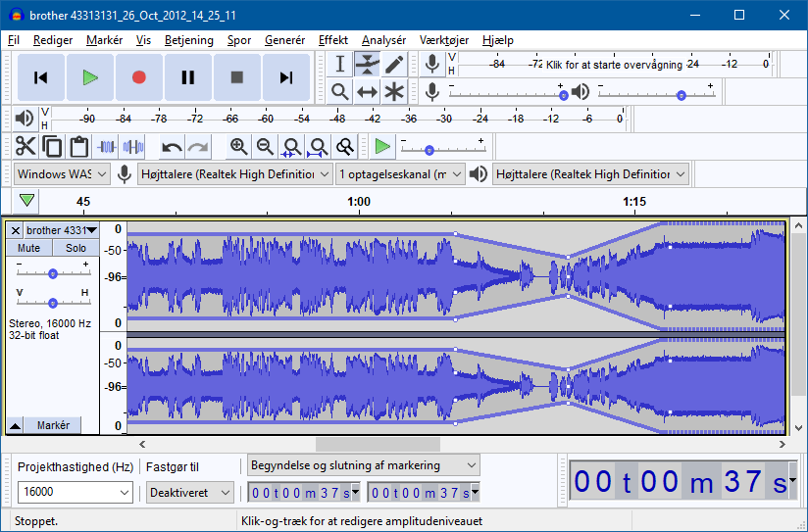Open the Vis menu
808x532 pixels.
(143, 40)
